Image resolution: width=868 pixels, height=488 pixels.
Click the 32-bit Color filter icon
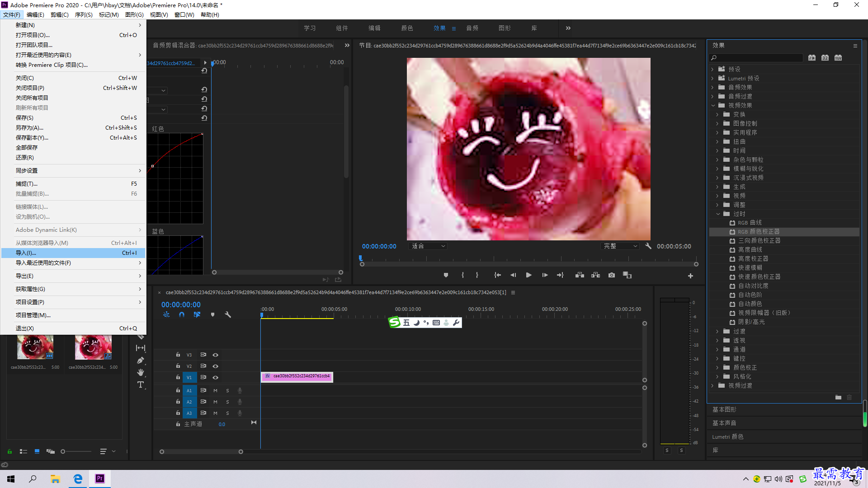point(825,58)
